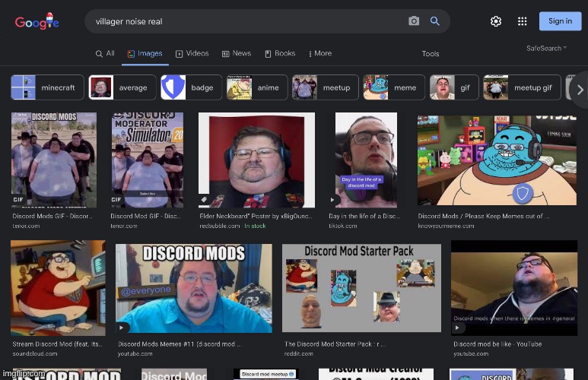Image resolution: width=588 pixels, height=380 pixels.
Task: Click soundcloud.com source text
Action: point(35,353)
